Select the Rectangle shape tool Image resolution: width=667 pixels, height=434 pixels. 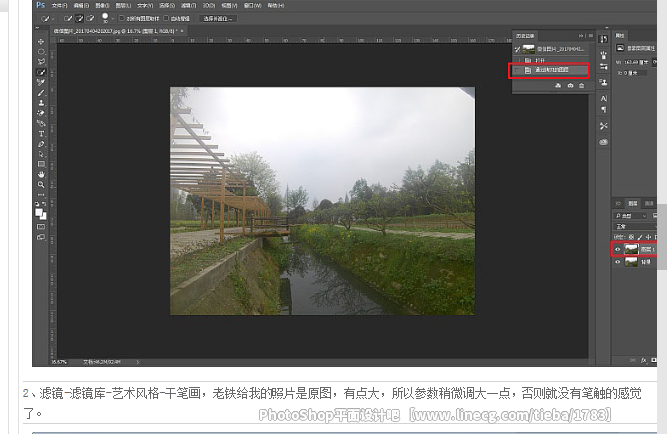pyautogui.click(x=41, y=164)
